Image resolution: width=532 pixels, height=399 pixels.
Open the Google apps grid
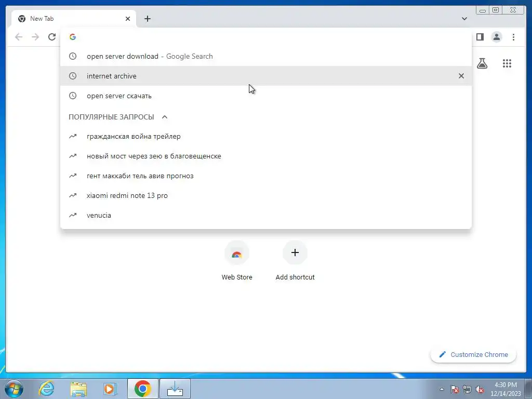tap(507, 63)
